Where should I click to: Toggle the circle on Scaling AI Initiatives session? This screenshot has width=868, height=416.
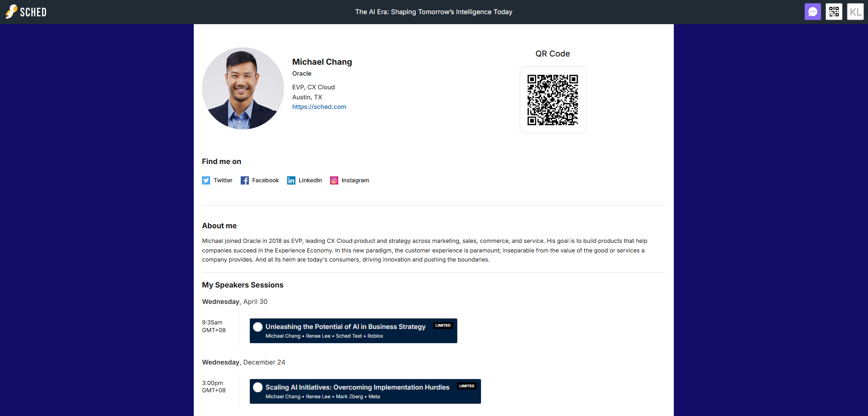click(x=258, y=387)
